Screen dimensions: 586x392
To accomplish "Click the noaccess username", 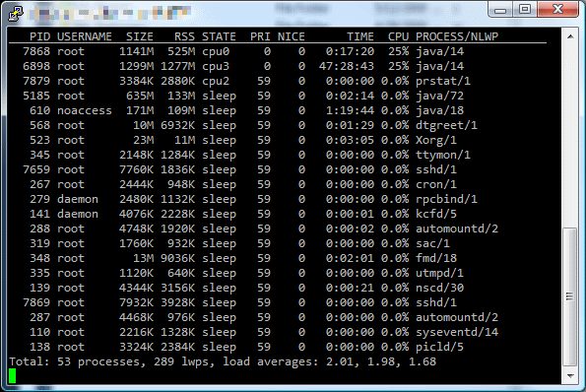I will 85,110.
